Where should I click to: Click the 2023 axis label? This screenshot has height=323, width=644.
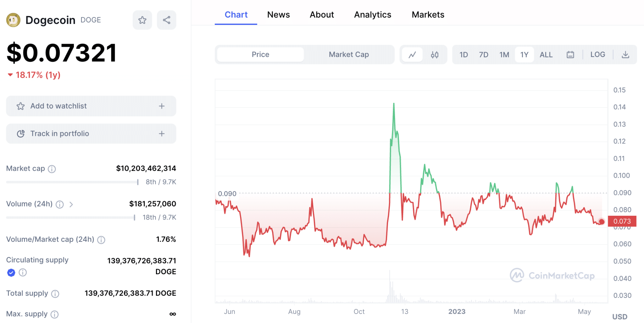pyautogui.click(x=457, y=312)
